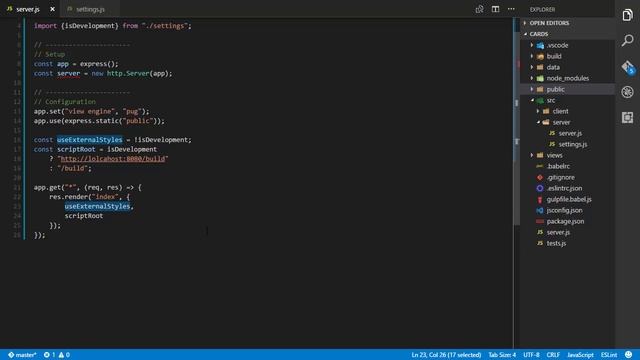Image resolution: width=640 pixels, height=360 pixels.
Task: Open the errors and warnings counter
Action: click(x=57, y=355)
